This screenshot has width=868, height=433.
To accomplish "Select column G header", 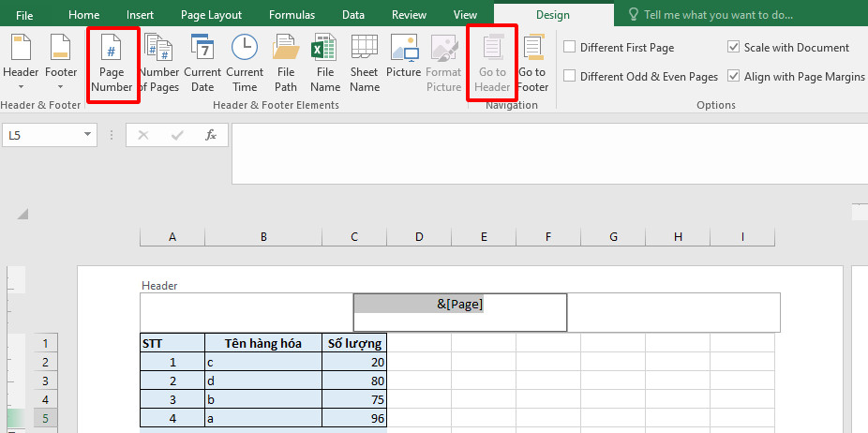I will coord(613,237).
